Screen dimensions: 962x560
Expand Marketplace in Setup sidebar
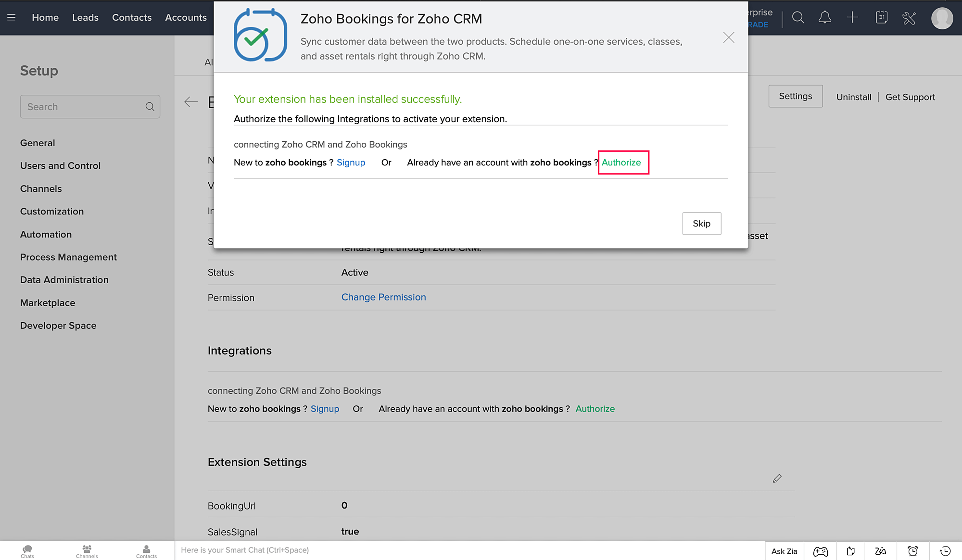[x=48, y=303]
